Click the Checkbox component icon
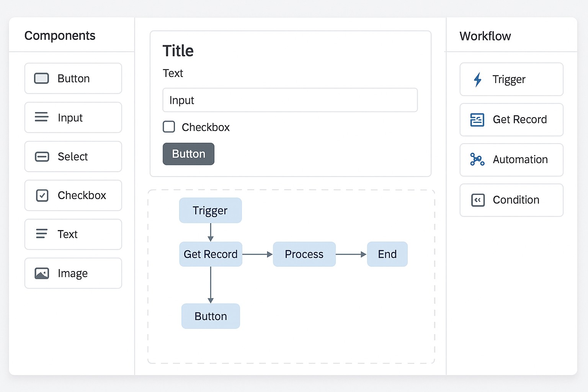588x392 pixels. click(41, 195)
